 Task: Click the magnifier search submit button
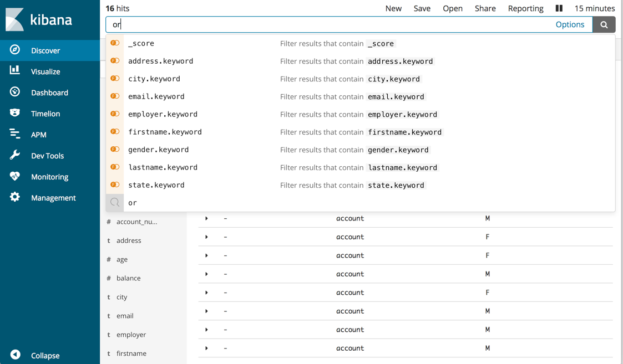coord(604,24)
